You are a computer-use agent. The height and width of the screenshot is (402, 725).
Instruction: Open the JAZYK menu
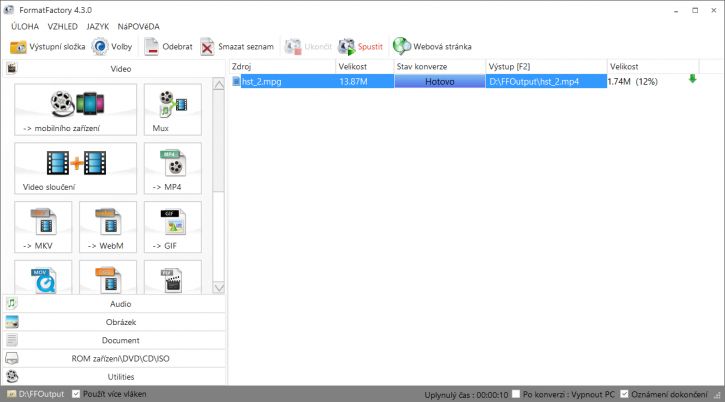pyautogui.click(x=98, y=26)
